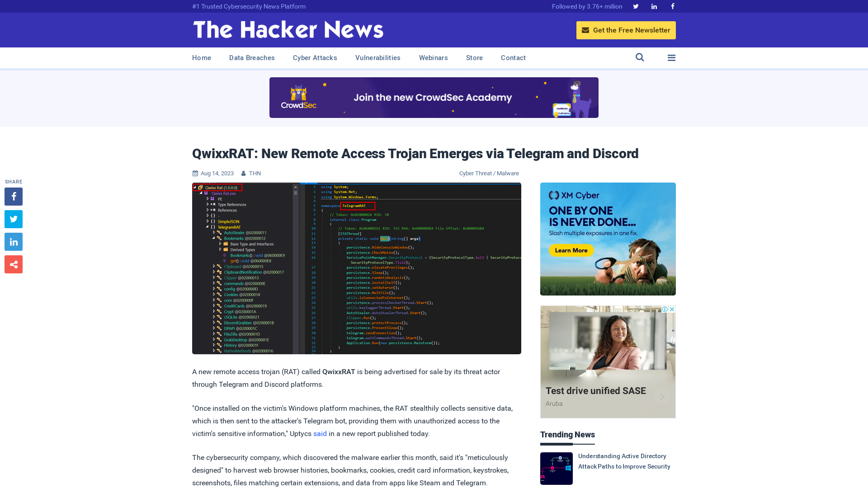This screenshot has height=488, width=868.
Task: Click the CrowdSec Academy banner advertisement
Action: click(434, 97)
